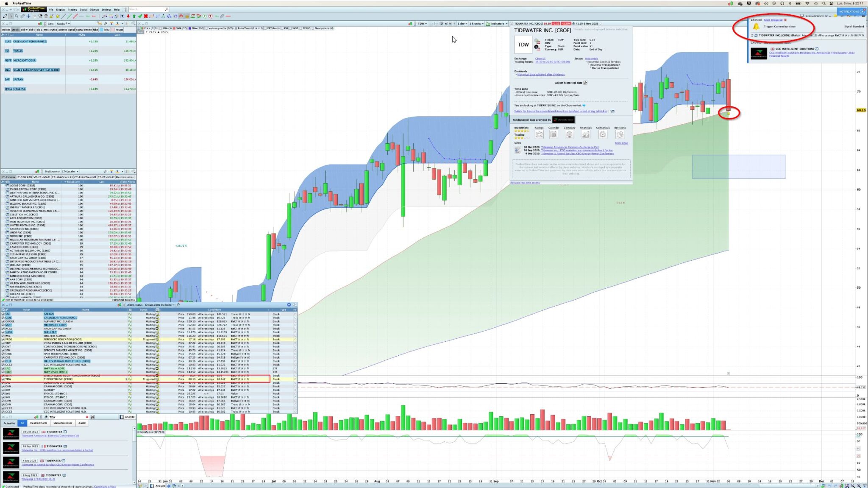Switch to the MarketScreener news tab
868x488 pixels.
coord(62,423)
